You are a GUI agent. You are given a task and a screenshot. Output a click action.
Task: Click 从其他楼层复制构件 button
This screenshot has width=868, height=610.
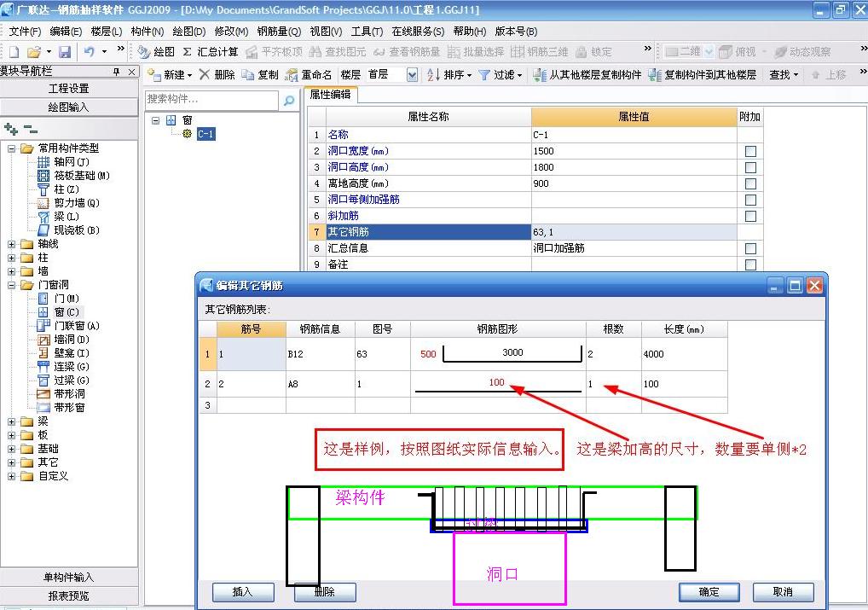(x=587, y=75)
